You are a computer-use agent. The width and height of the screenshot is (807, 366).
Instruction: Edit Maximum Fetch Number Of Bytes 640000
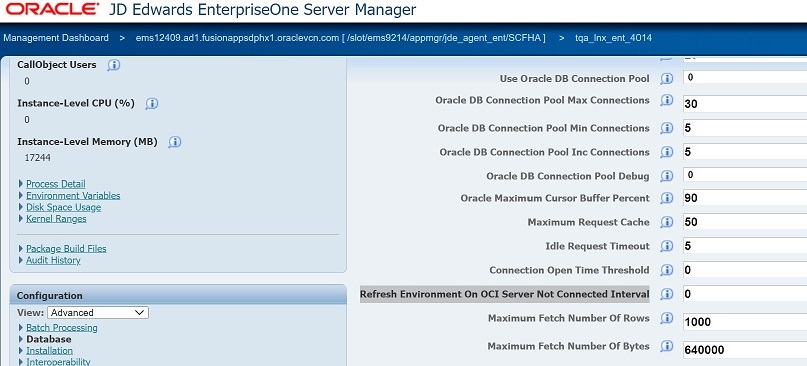click(x=745, y=350)
